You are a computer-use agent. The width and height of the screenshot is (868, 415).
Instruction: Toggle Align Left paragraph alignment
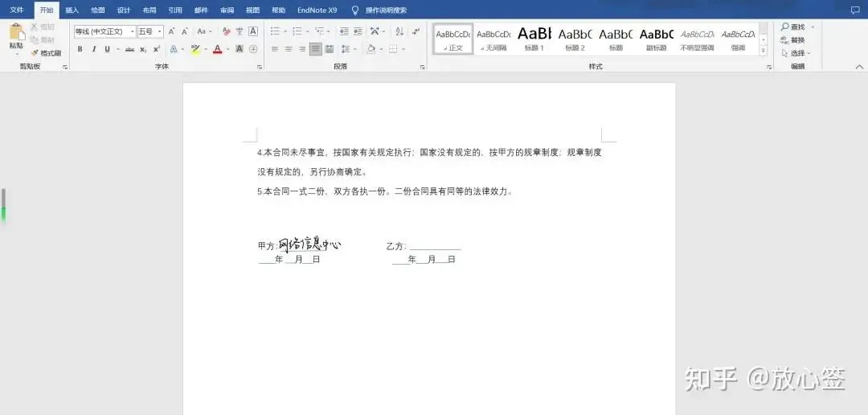tap(275, 49)
